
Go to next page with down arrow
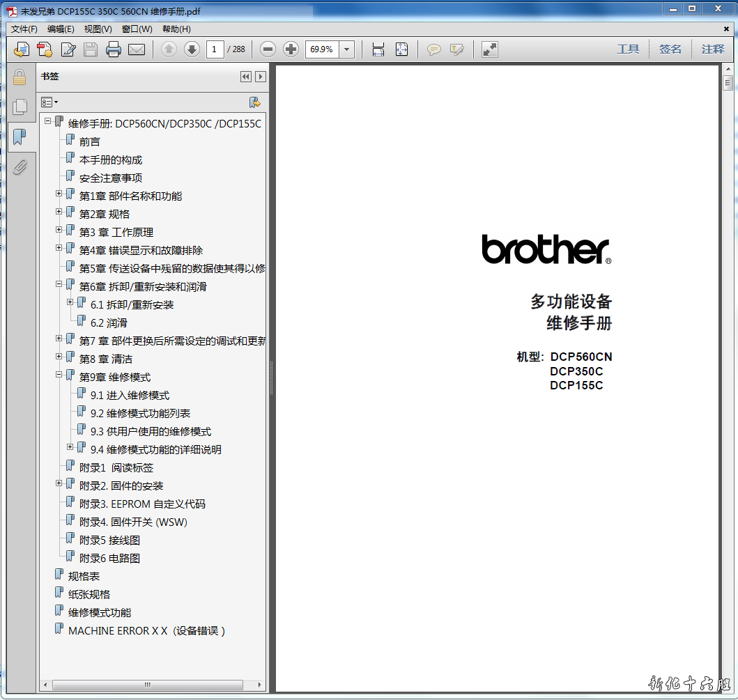tap(192, 49)
